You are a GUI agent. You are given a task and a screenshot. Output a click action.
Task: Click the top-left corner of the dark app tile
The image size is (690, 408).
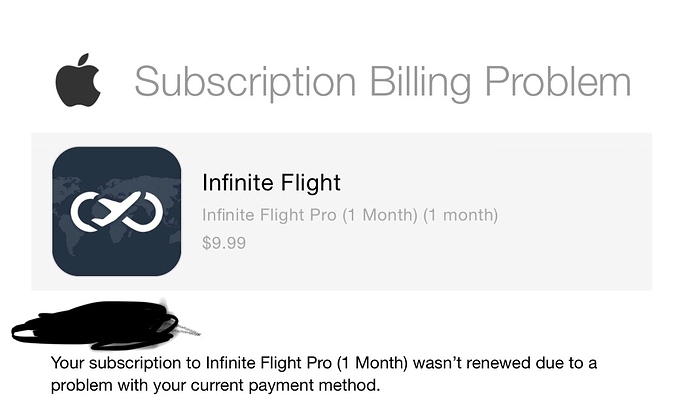(x=60, y=155)
